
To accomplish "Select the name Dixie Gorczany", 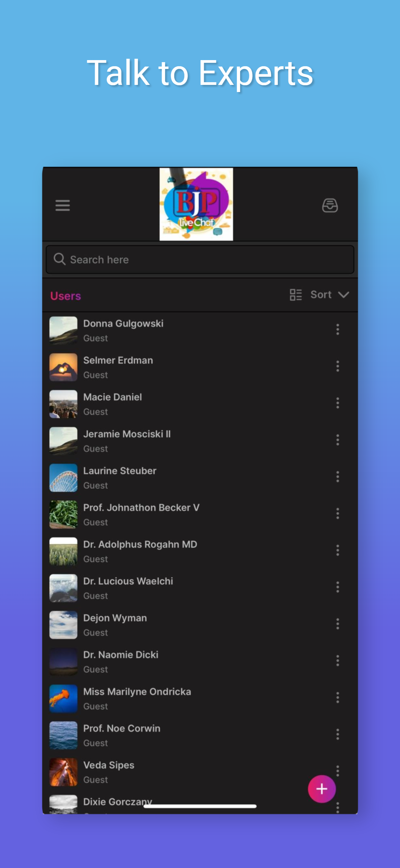I will pos(118,802).
